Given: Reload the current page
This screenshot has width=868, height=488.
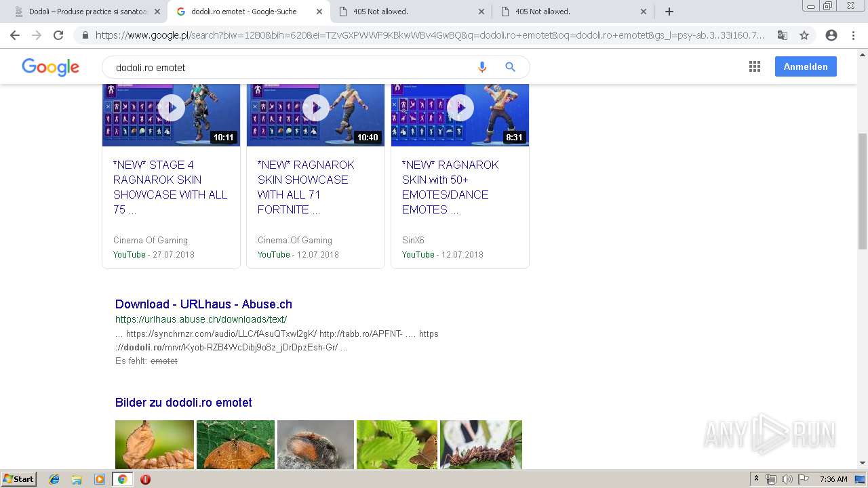Looking at the screenshot, I should click(58, 35).
